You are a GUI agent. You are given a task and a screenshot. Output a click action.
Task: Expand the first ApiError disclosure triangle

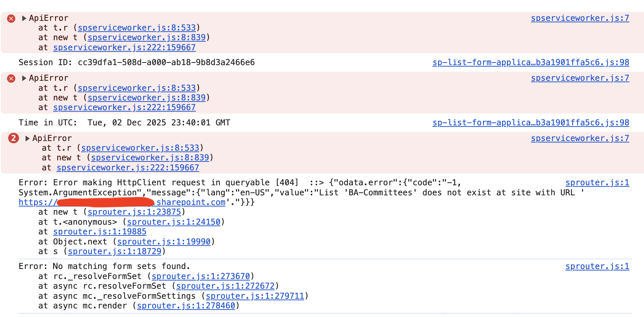(24, 18)
